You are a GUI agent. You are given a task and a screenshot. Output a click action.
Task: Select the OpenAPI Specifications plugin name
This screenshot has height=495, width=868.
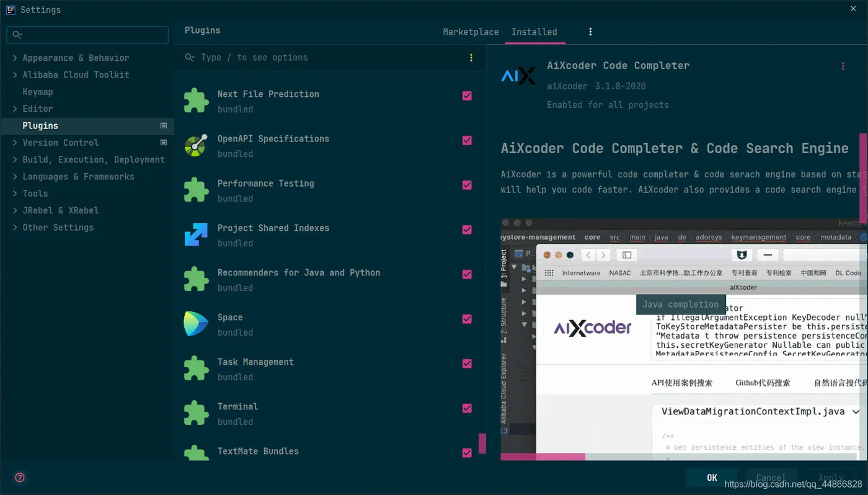(x=273, y=139)
